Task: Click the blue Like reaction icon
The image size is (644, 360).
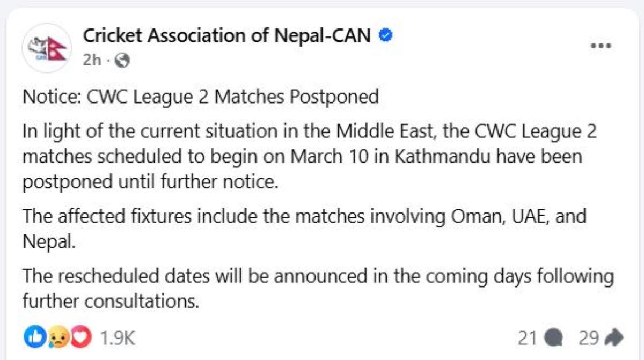Action: pyautogui.click(x=32, y=337)
